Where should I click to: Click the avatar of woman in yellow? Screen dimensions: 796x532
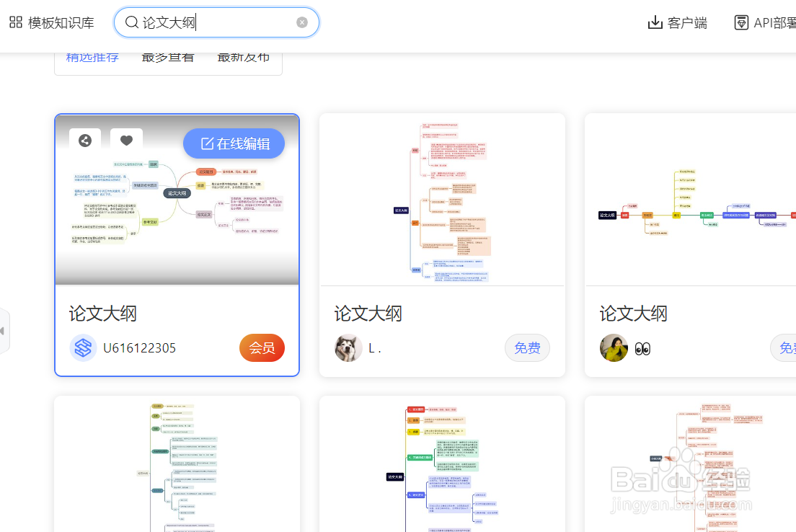[614, 347]
